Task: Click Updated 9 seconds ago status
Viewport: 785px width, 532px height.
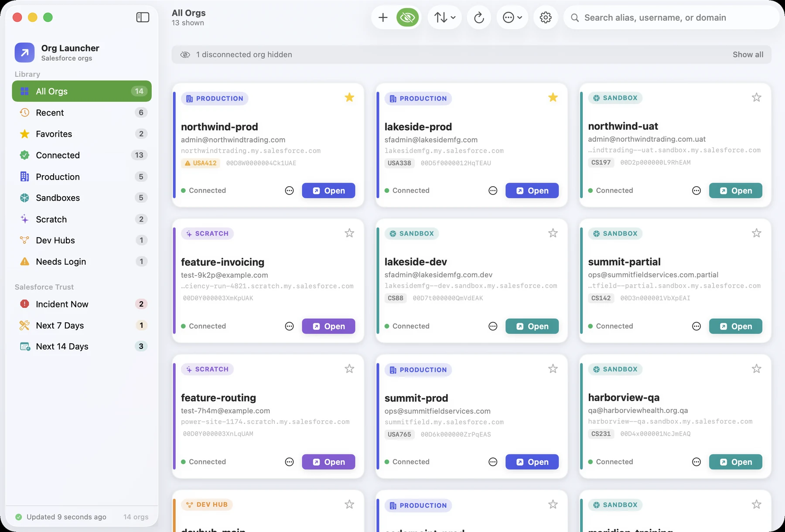Action: (66, 517)
